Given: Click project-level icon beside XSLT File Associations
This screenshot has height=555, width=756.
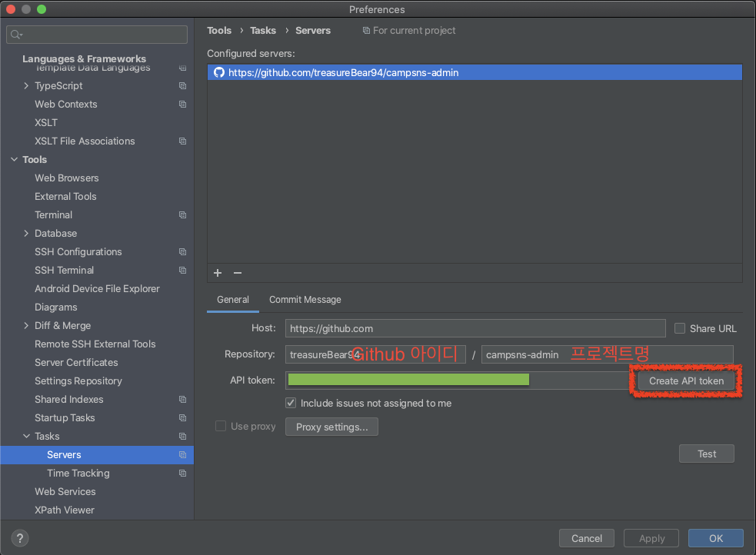Looking at the screenshot, I should click(183, 141).
